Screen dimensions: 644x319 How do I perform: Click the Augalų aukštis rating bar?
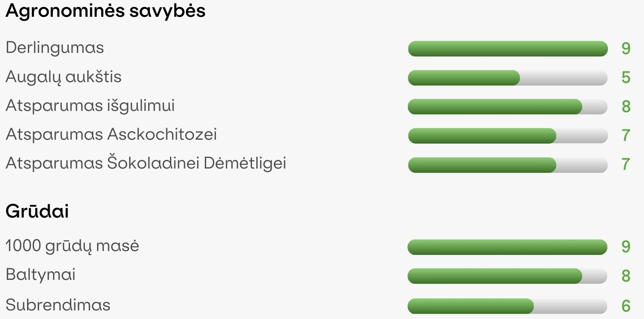(507, 78)
